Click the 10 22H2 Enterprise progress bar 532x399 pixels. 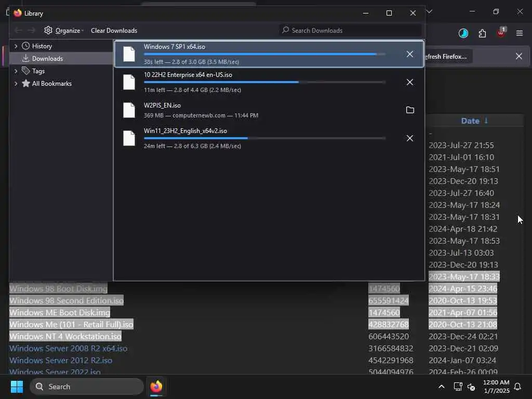(x=264, y=82)
